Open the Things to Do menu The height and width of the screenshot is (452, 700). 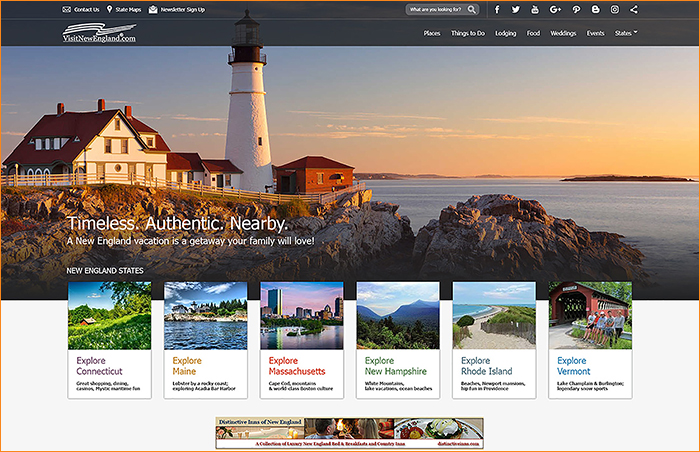click(x=468, y=33)
